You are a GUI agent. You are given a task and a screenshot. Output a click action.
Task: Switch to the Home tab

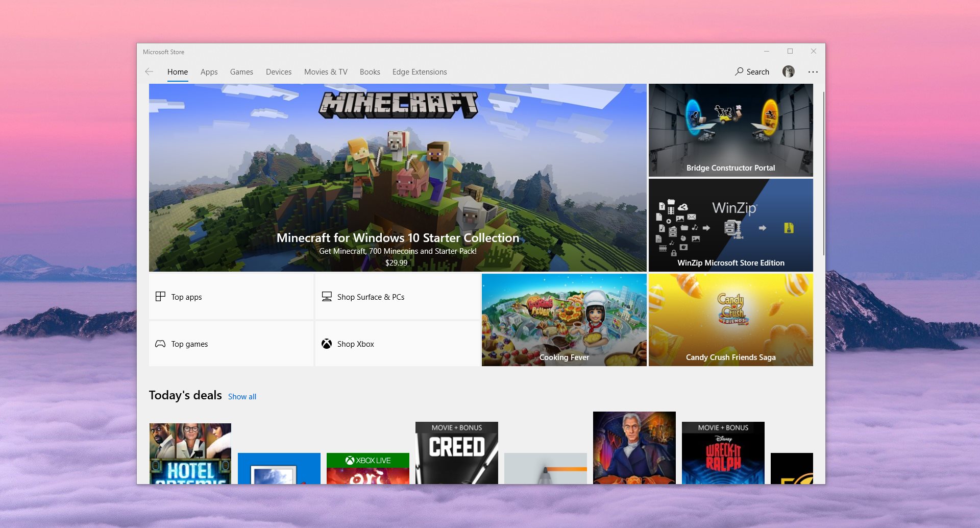[178, 72]
